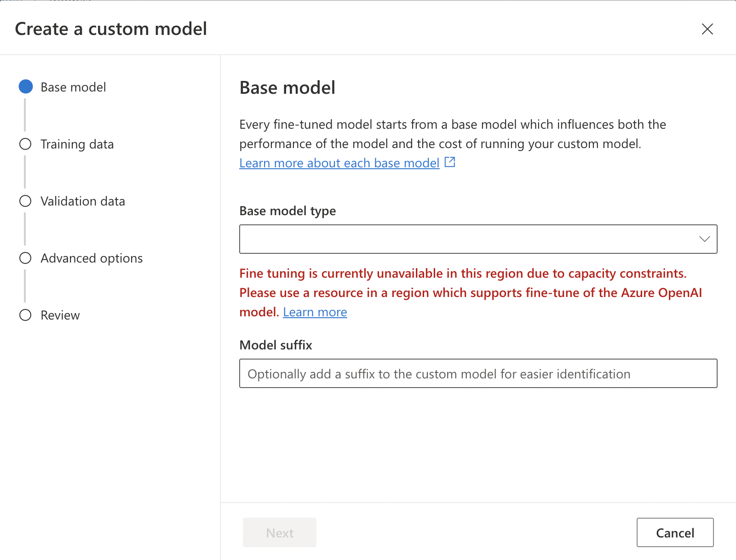Click the Validation data step circle
736x560 pixels.
(x=26, y=201)
